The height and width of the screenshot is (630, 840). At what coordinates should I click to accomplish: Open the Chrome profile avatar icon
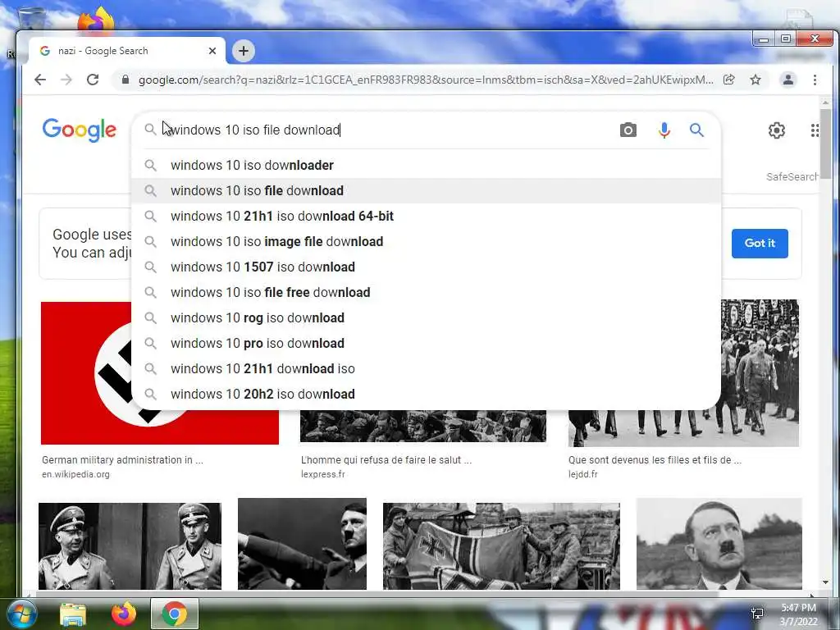tap(788, 80)
